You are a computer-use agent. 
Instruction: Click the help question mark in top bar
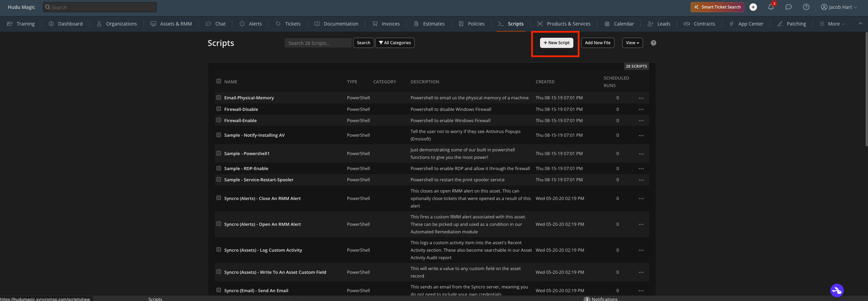(x=806, y=7)
